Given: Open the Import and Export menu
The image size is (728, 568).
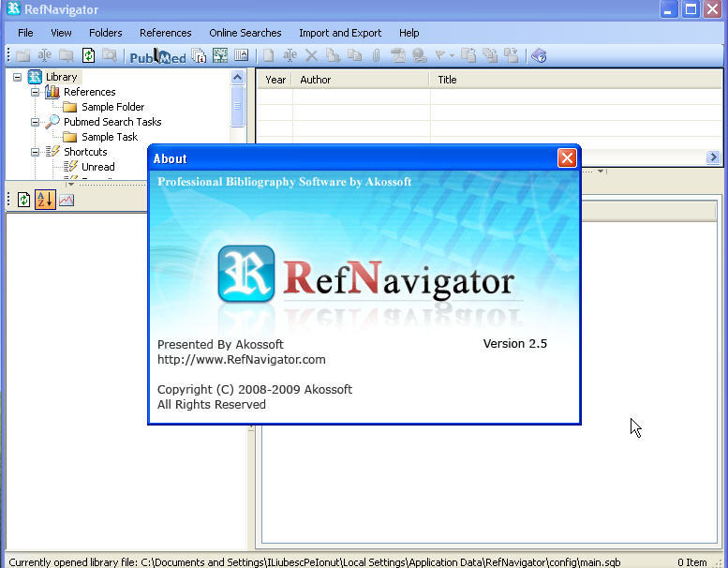Looking at the screenshot, I should [x=340, y=33].
